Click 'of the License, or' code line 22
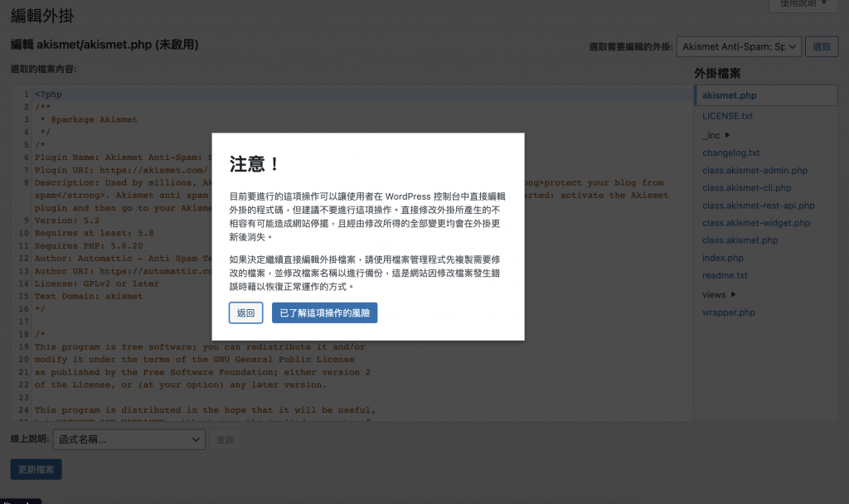The image size is (849, 504). [x=181, y=385]
